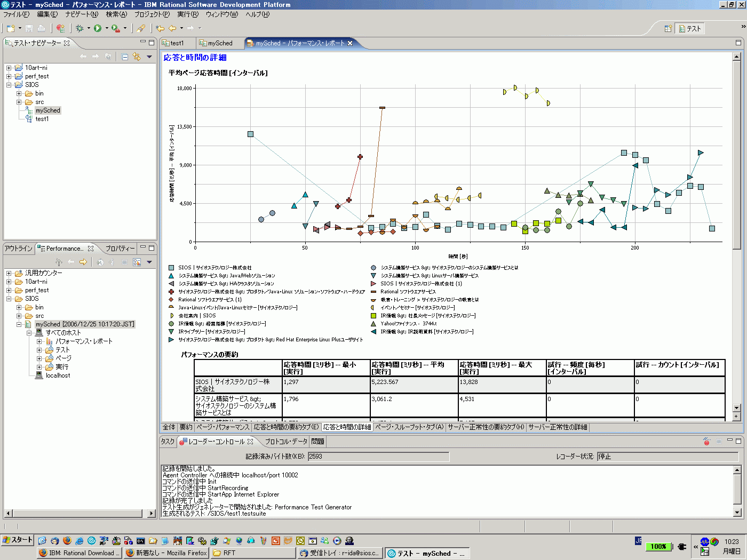Open the ヘルプ(H) menu
Image resolution: width=747 pixels, height=560 pixels.
(x=258, y=14)
